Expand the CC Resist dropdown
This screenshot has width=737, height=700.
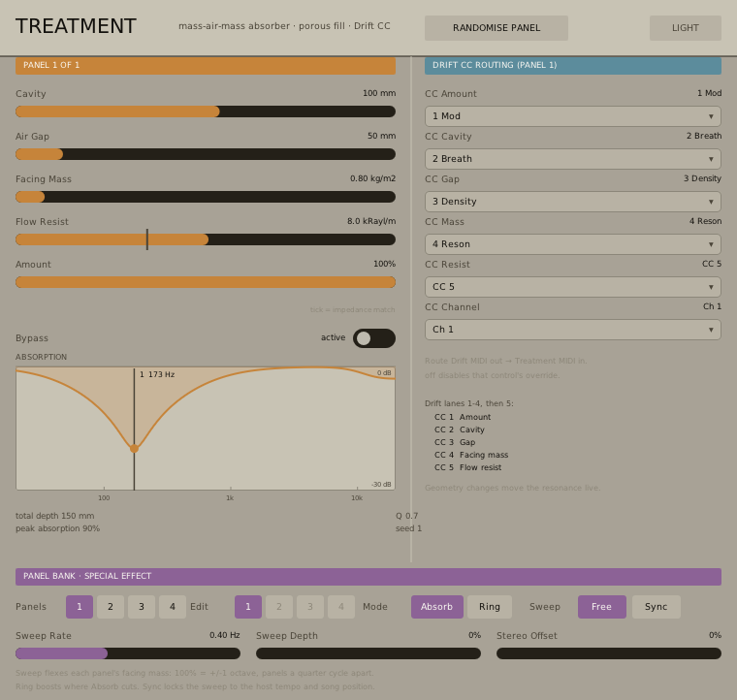click(573, 287)
